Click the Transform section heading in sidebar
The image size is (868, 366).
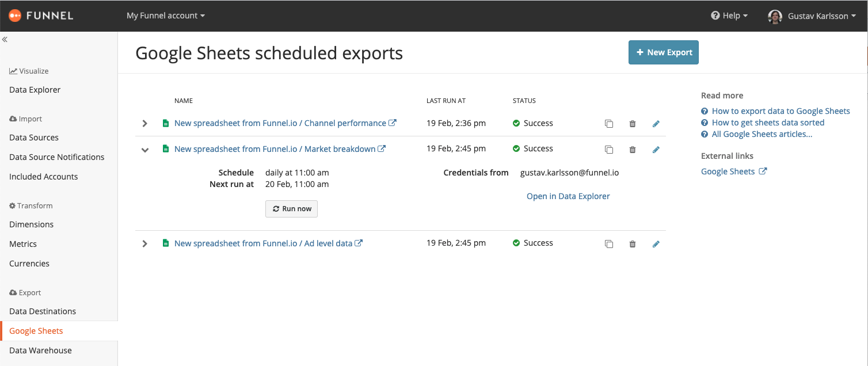[x=31, y=206]
